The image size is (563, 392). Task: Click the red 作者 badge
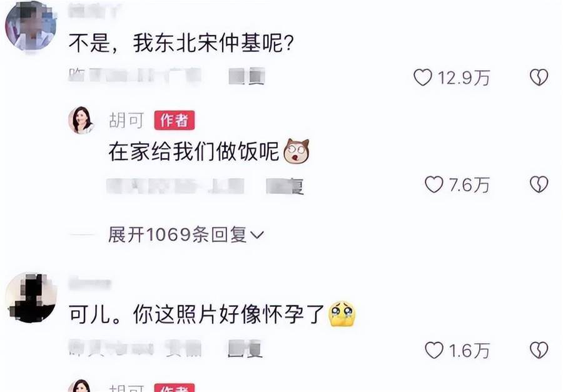(x=175, y=120)
